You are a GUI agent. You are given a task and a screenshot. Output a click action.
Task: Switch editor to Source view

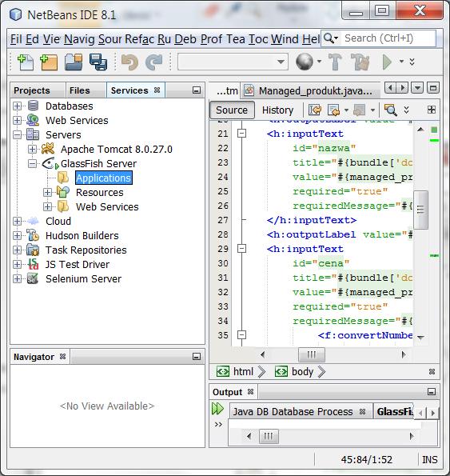pos(232,110)
